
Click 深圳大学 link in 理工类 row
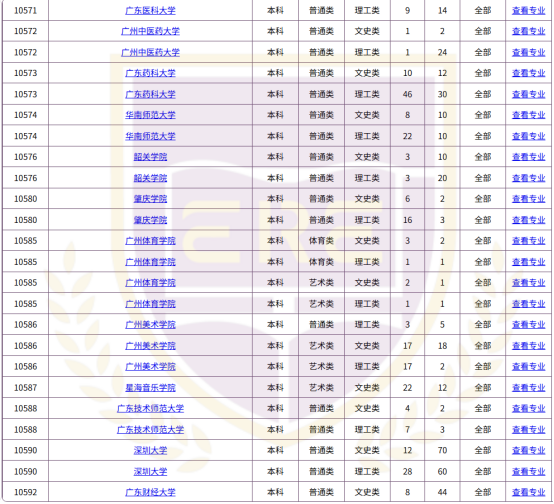[x=150, y=471]
